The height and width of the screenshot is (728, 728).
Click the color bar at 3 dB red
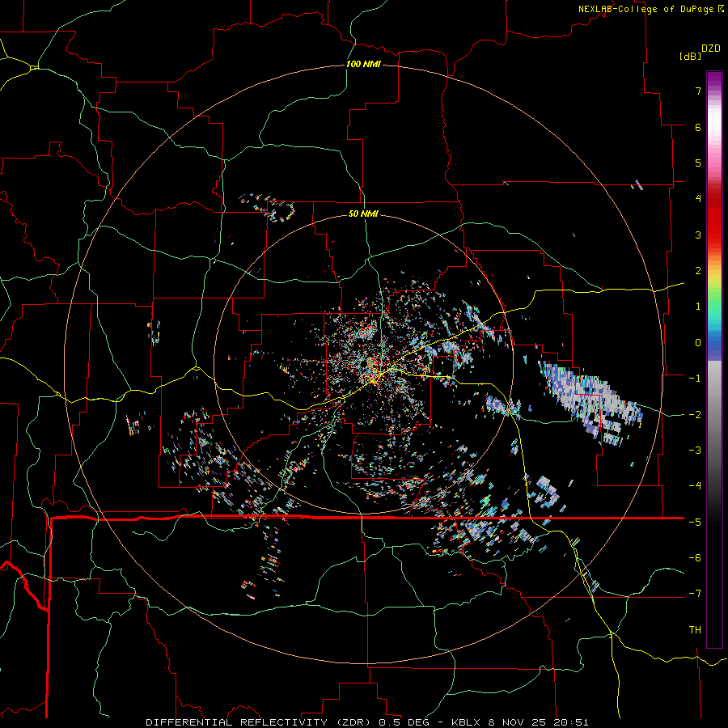pos(714,235)
